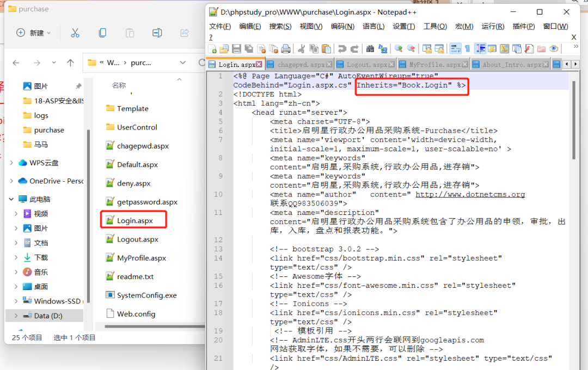Toggle Synchronize Vertical Scrolling icon

pos(427,49)
